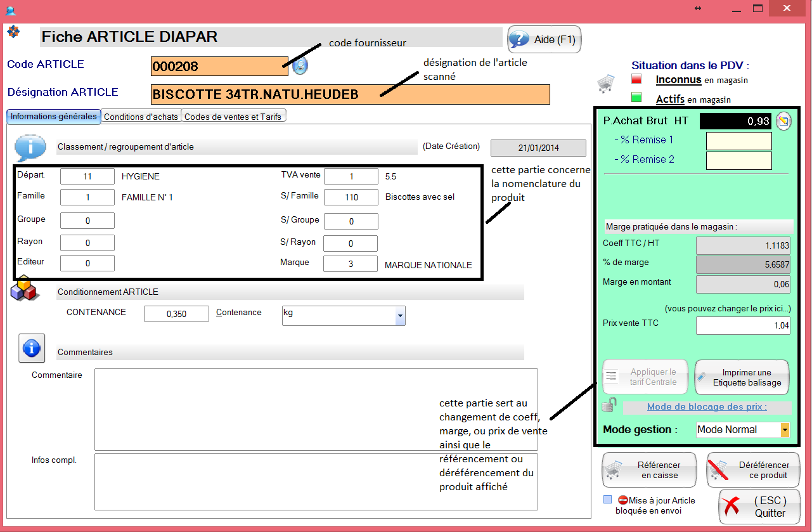
Task: Toggle the Mise à jour Article bloquée checkbox
Action: [608, 500]
